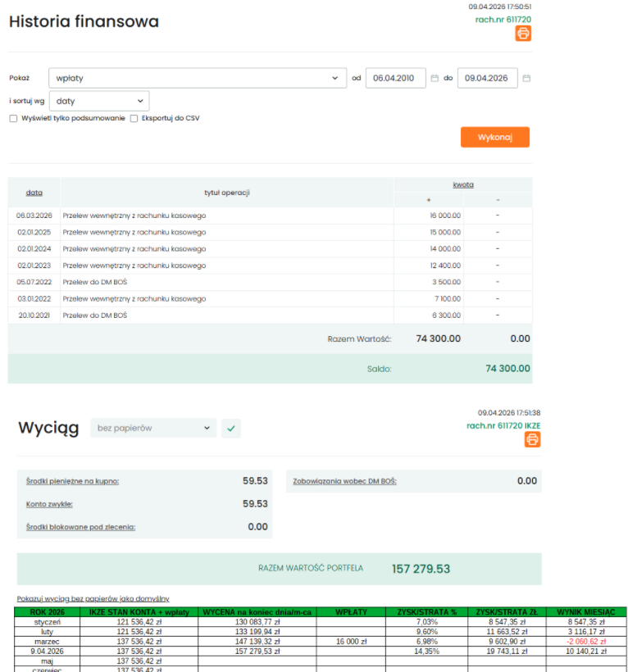
Task: Click the 'tytuł operacji' column header
Action: [x=227, y=193]
